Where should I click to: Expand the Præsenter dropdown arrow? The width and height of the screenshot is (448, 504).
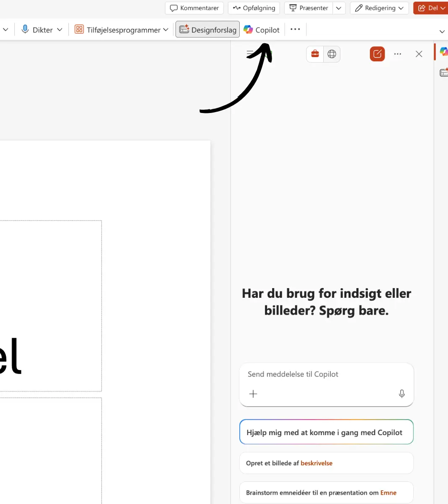tap(339, 8)
